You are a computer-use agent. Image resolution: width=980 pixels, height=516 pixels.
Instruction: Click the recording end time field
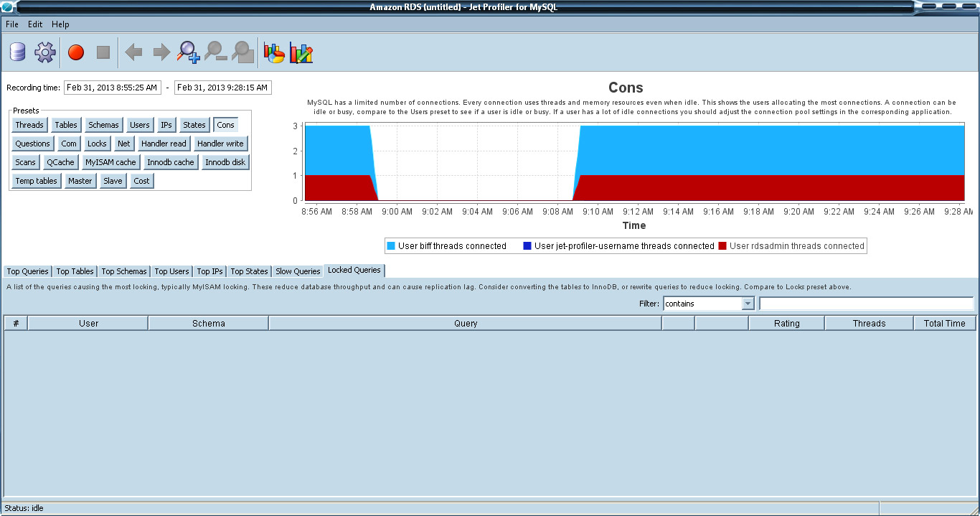[223, 88]
